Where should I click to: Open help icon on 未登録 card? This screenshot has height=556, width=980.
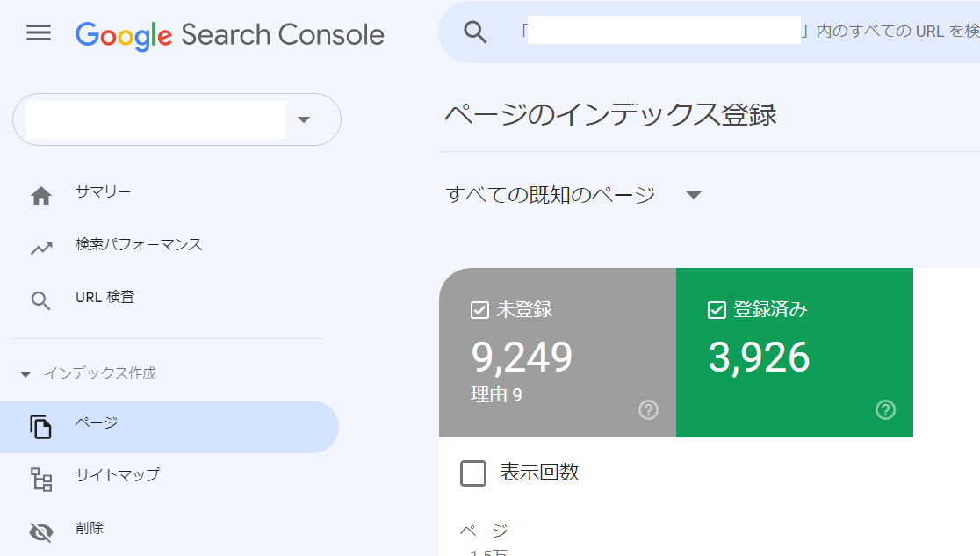coord(648,409)
